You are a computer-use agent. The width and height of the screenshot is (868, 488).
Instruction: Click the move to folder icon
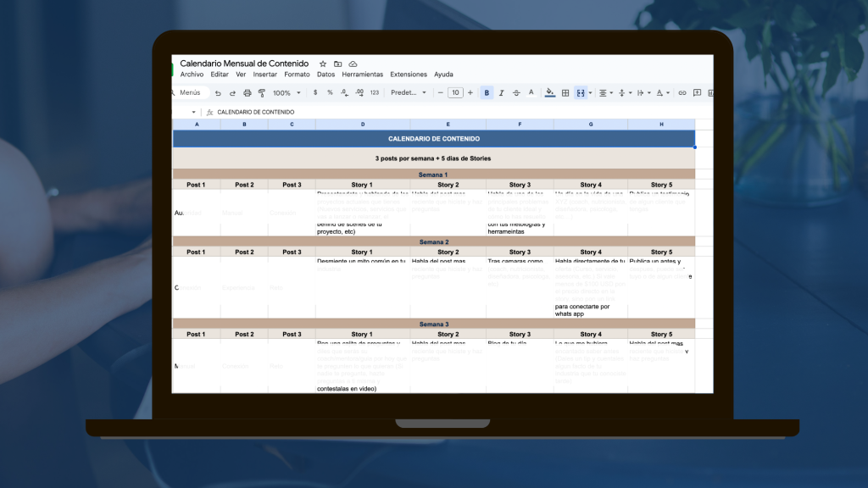337,64
